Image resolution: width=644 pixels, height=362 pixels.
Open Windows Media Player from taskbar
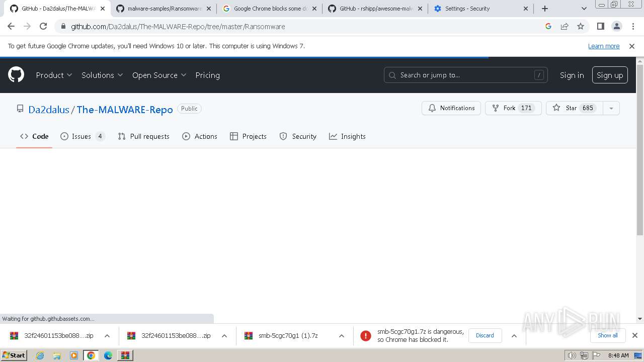(74, 355)
